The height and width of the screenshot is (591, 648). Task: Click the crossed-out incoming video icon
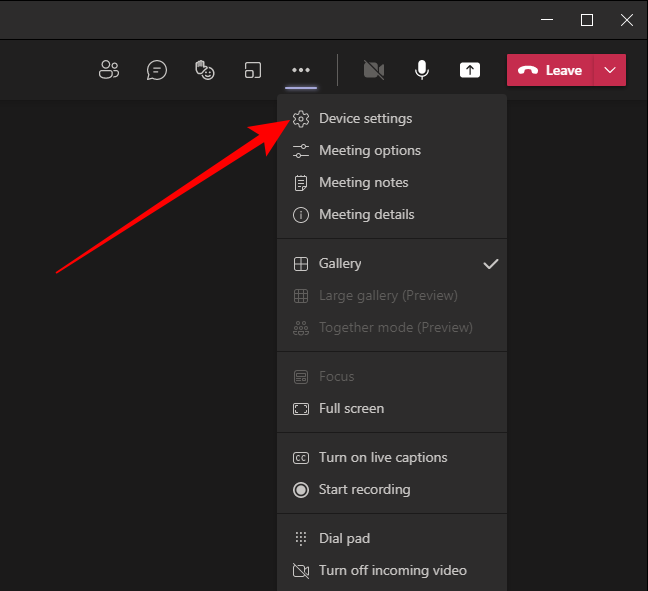pyautogui.click(x=301, y=571)
